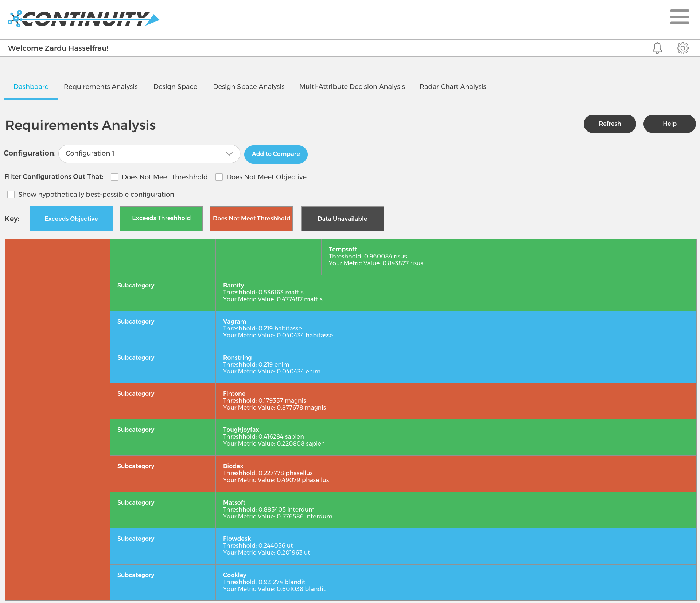Go to Radar Chart Analysis tab

[x=452, y=87]
